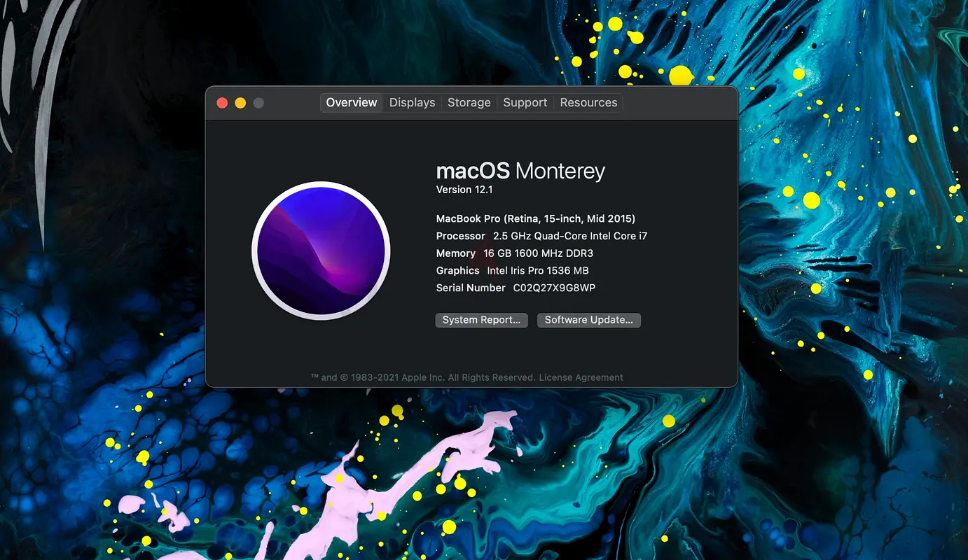Click the memory value 16 GB 1600 MHz

539,253
